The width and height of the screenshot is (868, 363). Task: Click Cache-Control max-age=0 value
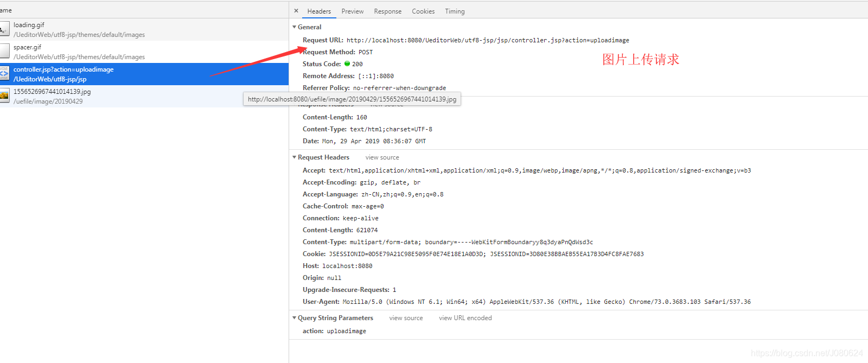368,206
